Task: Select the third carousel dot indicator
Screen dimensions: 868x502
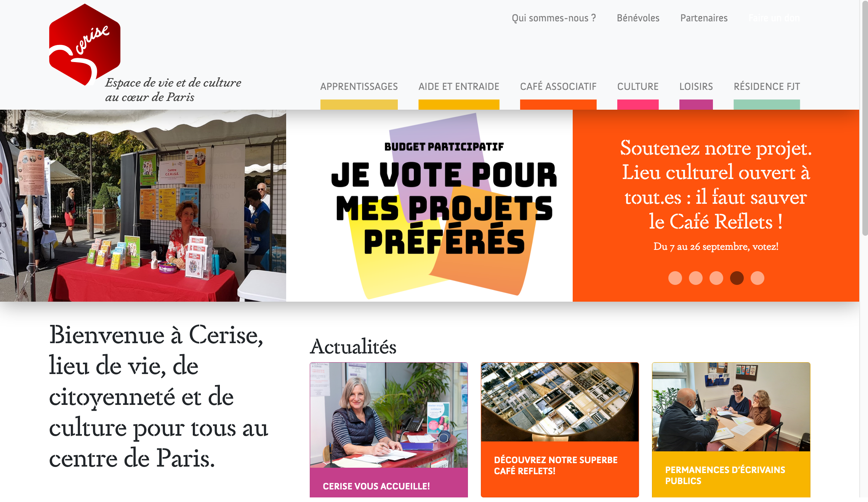Action: pos(716,278)
